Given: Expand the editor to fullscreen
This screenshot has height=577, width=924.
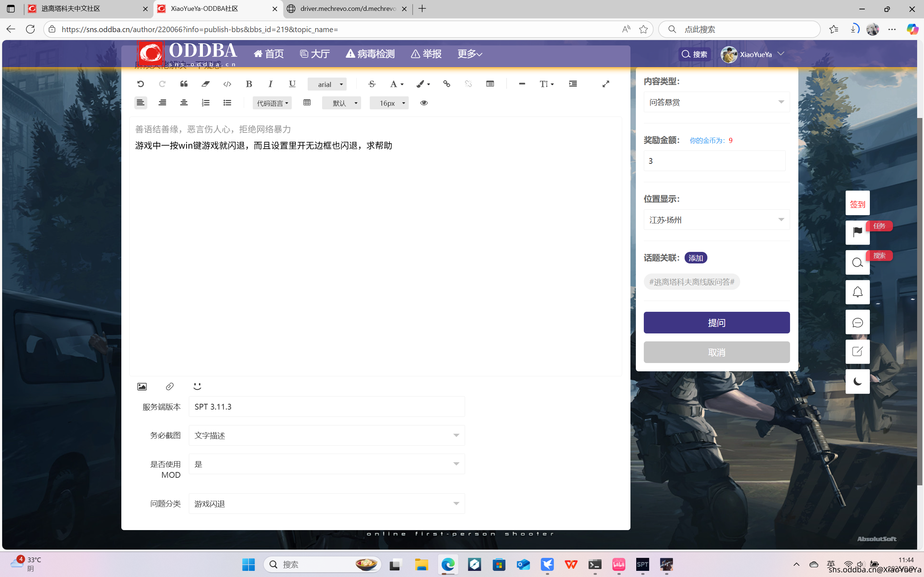Looking at the screenshot, I should click(606, 84).
